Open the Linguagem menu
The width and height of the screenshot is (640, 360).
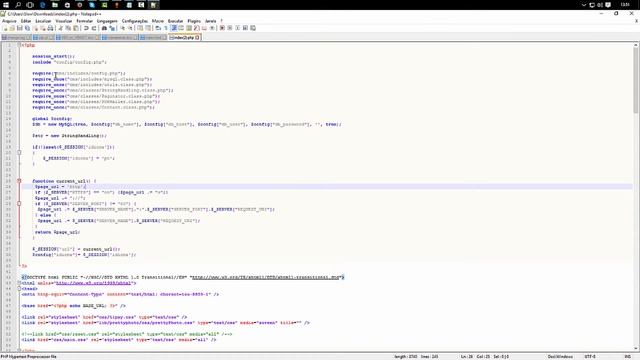107,21
